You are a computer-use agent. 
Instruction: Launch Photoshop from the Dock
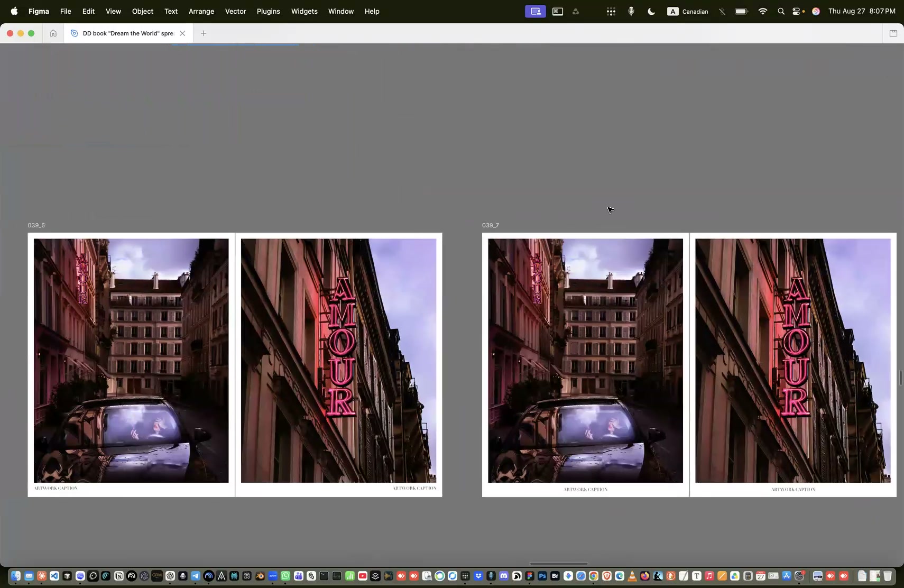542,576
